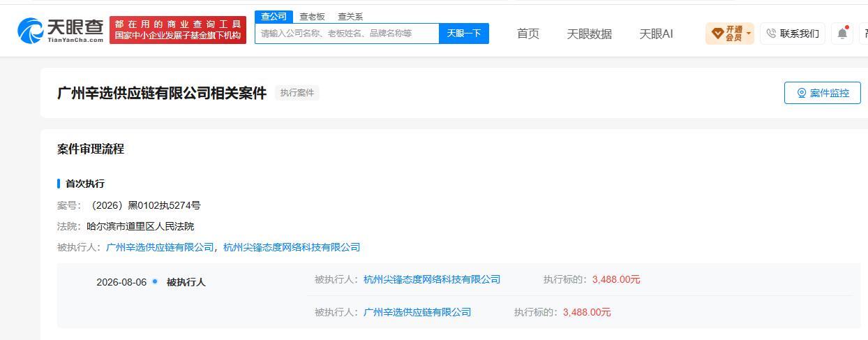Click the eye icon in 案件监控

click(x=802, y=93)
